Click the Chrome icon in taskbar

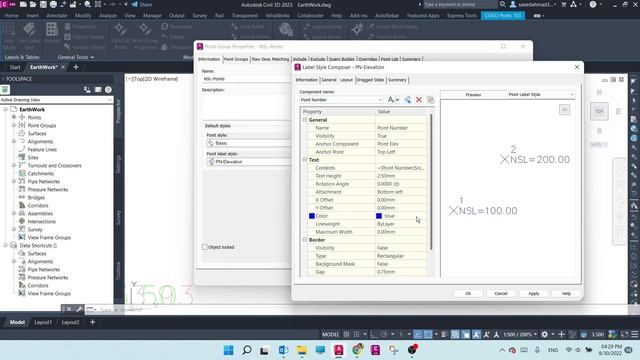[358, 350]
